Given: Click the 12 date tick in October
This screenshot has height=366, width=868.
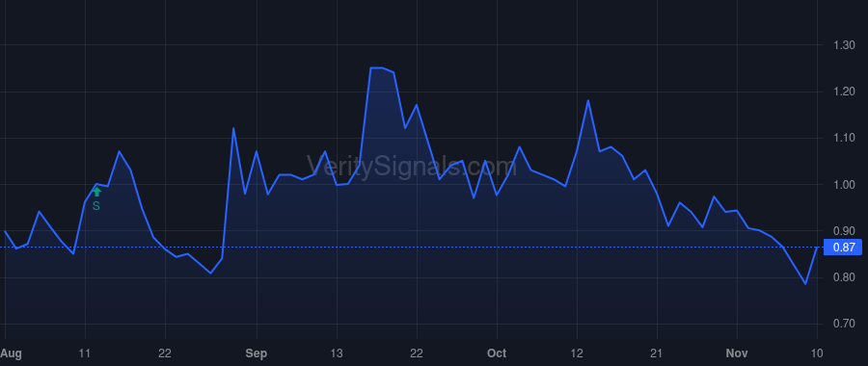Looking at the screenshot, I should 578,353.
